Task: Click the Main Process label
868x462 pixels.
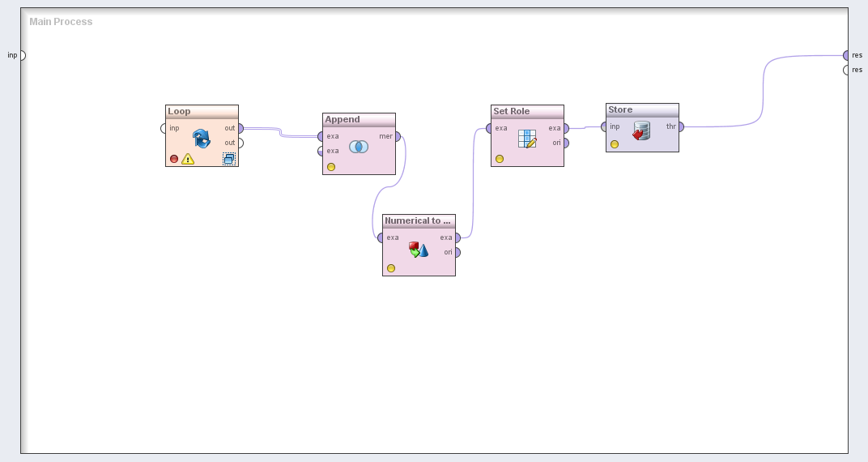Action: click(x=61, y=22)
